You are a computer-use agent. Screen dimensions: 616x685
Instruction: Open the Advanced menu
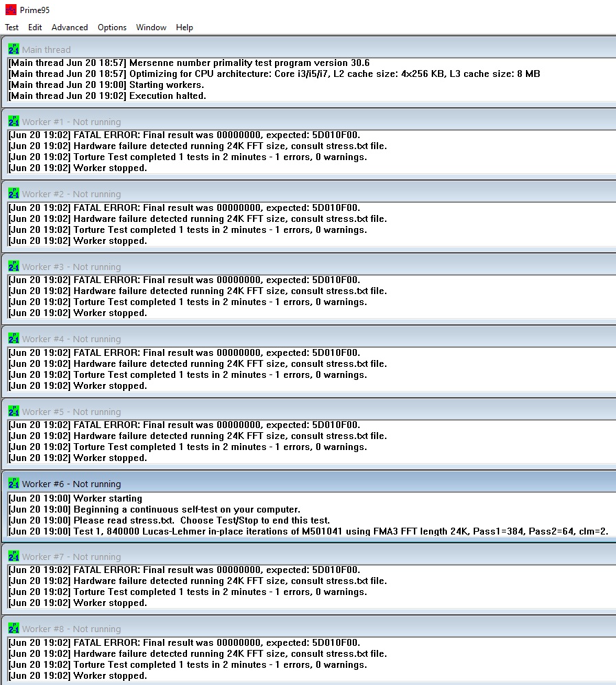pos(69,27)
